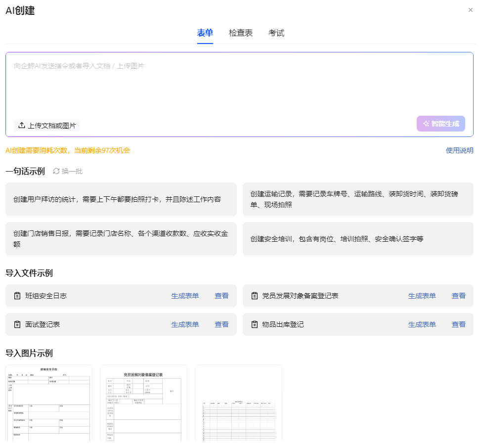
Task: Click 查看 for 面试登记表
Action: point(221,324)
